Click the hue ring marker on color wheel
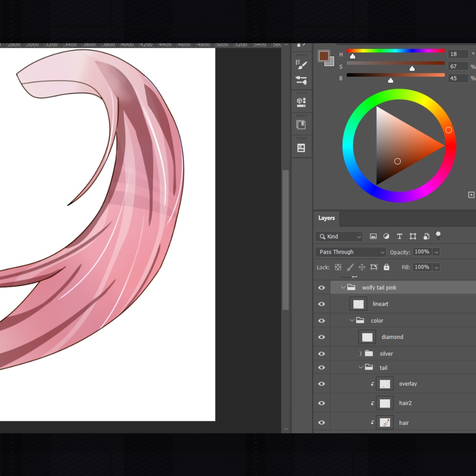Image resolution: width=476 pixels, height=476 pixels. (449, 130)
